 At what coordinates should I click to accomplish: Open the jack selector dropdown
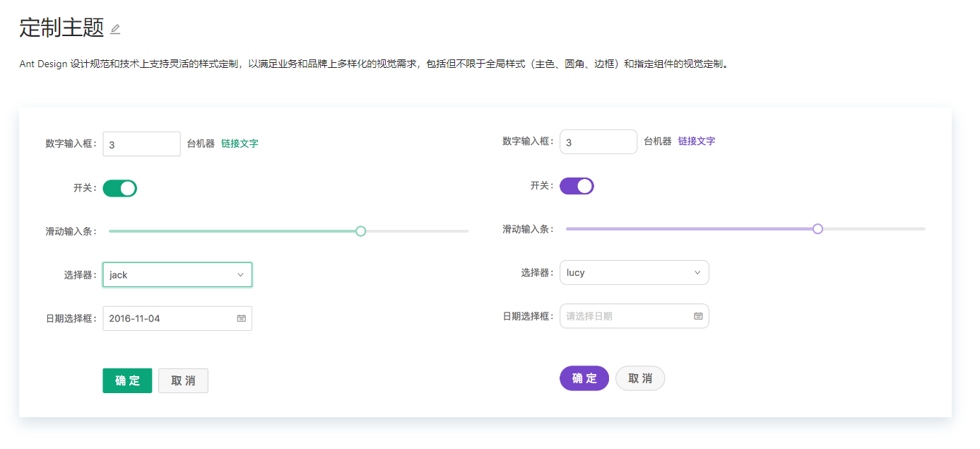[x=170, y=275]
